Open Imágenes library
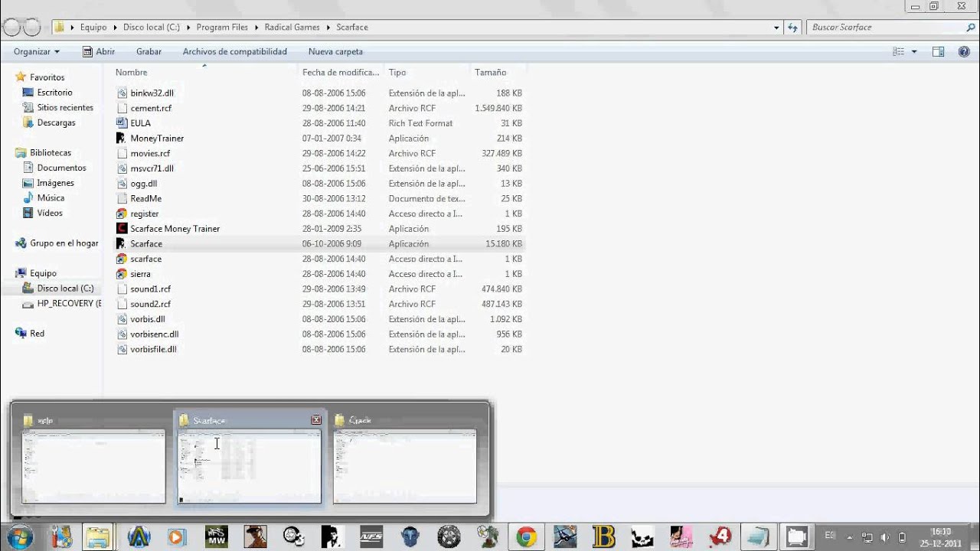980x551 pixels. (x=55, y=183)
